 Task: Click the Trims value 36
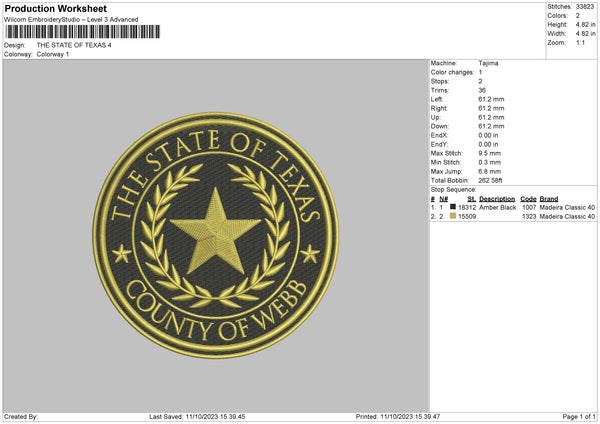(482, 90)
